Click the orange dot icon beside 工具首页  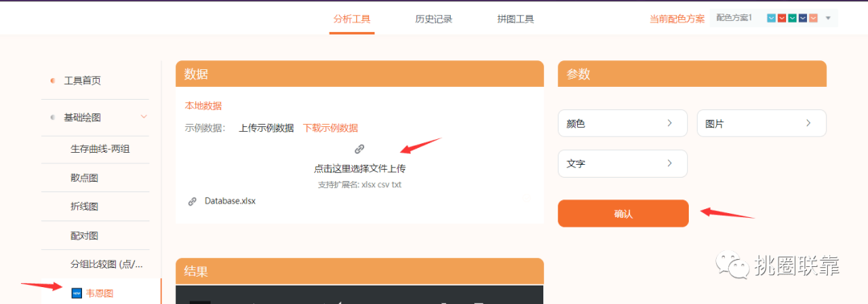52,81
